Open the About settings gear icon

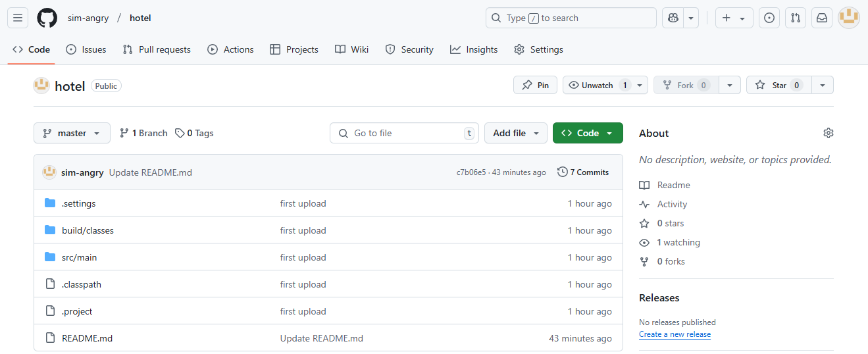(x=828, y=133)
